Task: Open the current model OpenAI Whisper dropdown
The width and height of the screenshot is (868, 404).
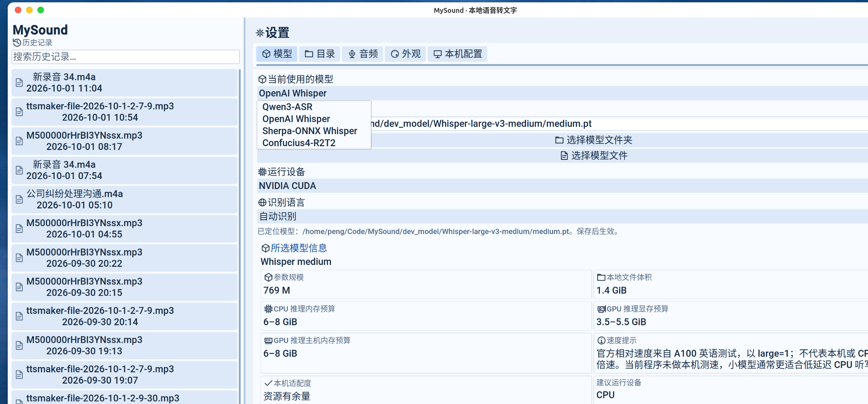Action: [563, 93]
